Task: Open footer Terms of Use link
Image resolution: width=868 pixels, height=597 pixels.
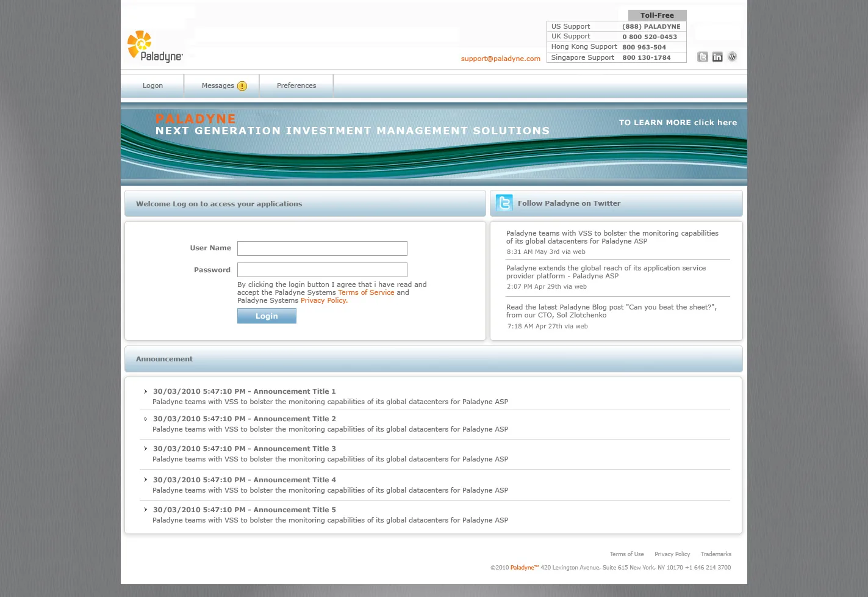Action: tap(626, 554)
